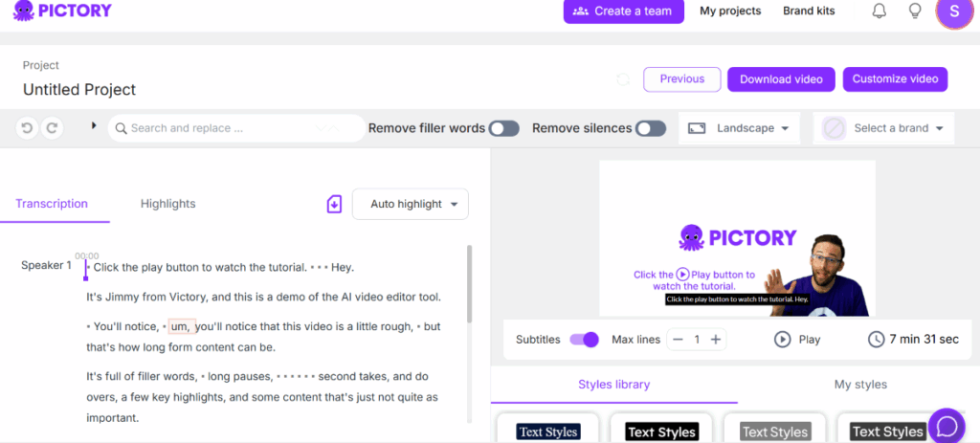Toggle Remove filler words switch
980x443 pixels.
(x=503, y=128)
